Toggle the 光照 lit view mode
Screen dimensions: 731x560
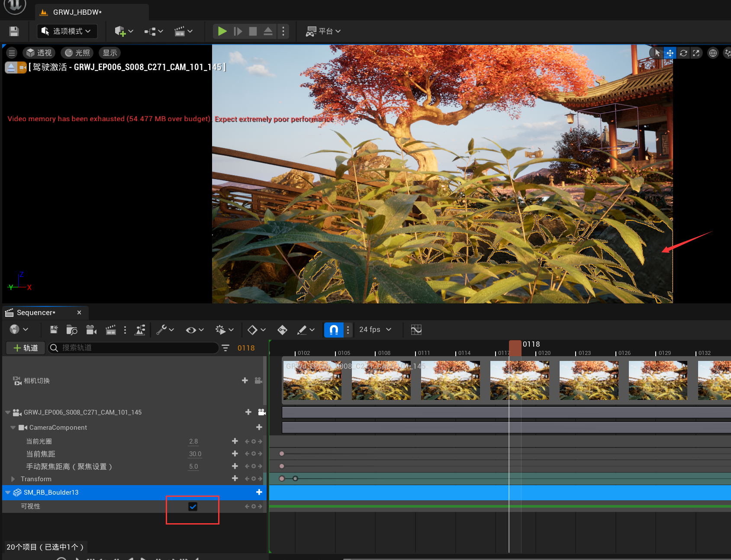77,53
